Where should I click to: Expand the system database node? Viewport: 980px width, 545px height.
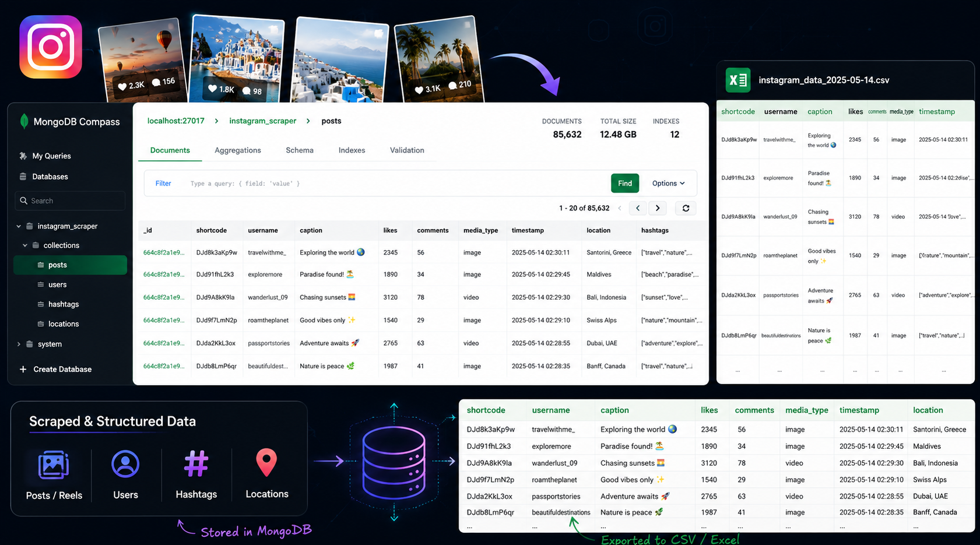(19, 344)
